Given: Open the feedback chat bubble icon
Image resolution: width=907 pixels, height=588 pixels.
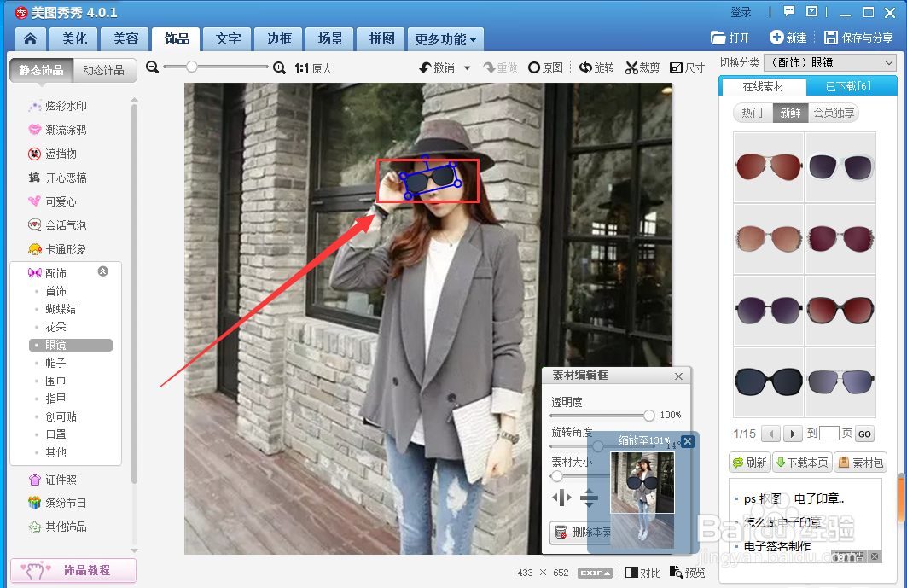Looking at the screenshot, I should point(789,12).
